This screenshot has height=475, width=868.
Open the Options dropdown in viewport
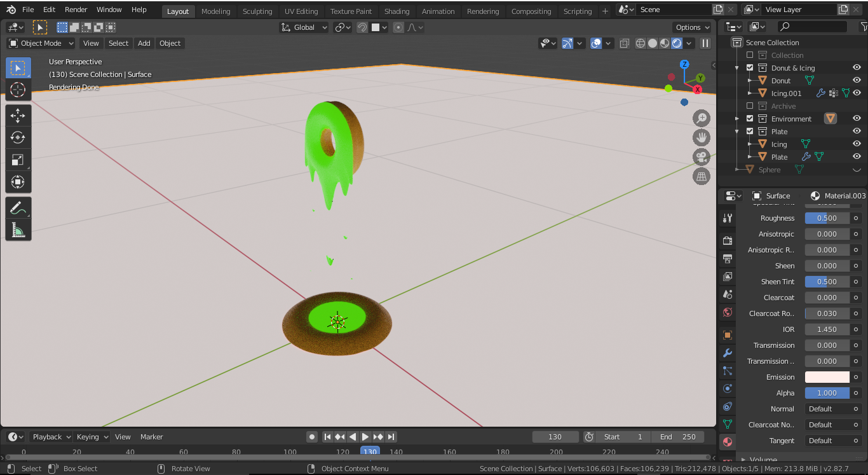692,27
